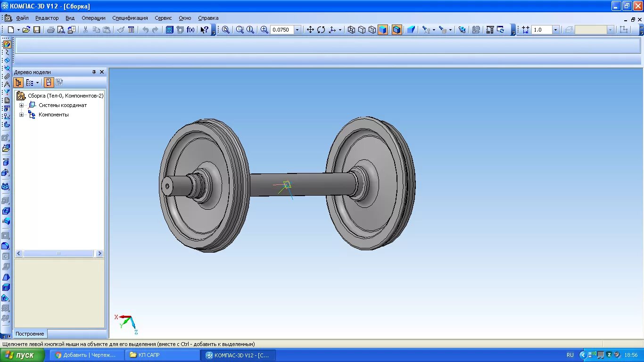The image size is (644, 362).
Task: Switch to wireframe display mode cube
Action: click(351, 30)
